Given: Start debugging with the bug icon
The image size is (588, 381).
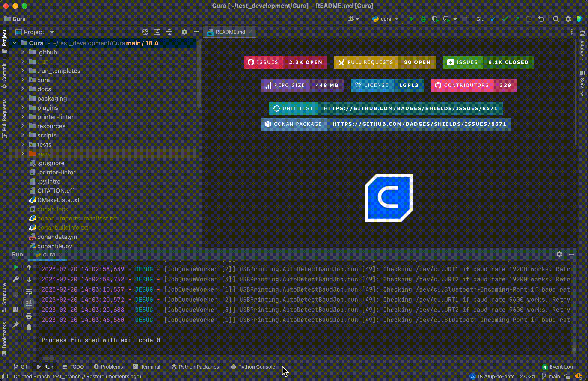Looking at the screenshot, I should (x=423, y=19).
